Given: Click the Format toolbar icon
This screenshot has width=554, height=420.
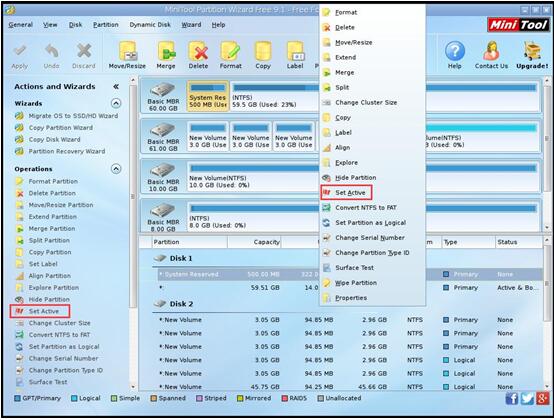Looking at the screenshot, I should pyautogui.click(x=231, y=55).
